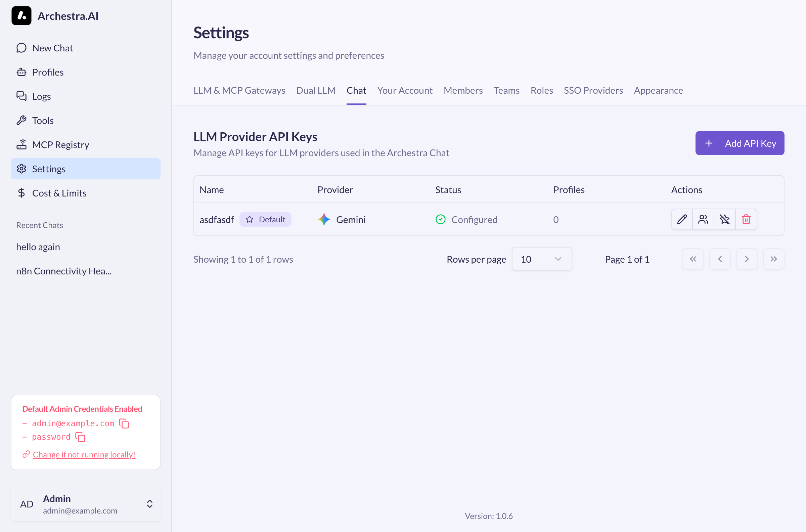The width and height of the screenshot is (806, 532).
Task: Open New Chat from sidebar
Action: click(x=53, y=48)
